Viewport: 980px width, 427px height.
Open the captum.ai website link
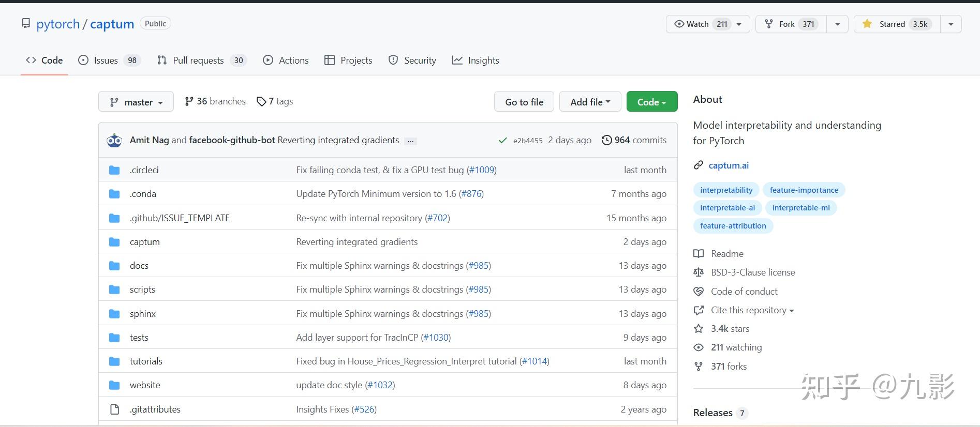coord(729,165)
